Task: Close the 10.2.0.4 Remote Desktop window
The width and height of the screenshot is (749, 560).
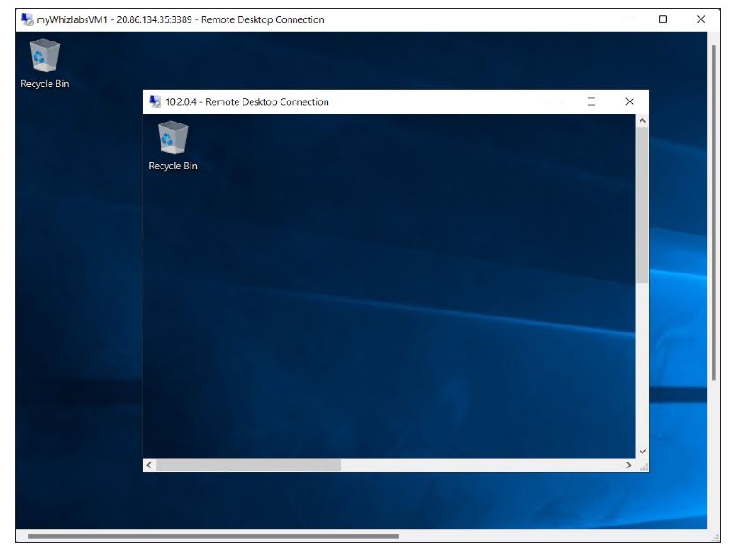Action: (x=630, y=101)
